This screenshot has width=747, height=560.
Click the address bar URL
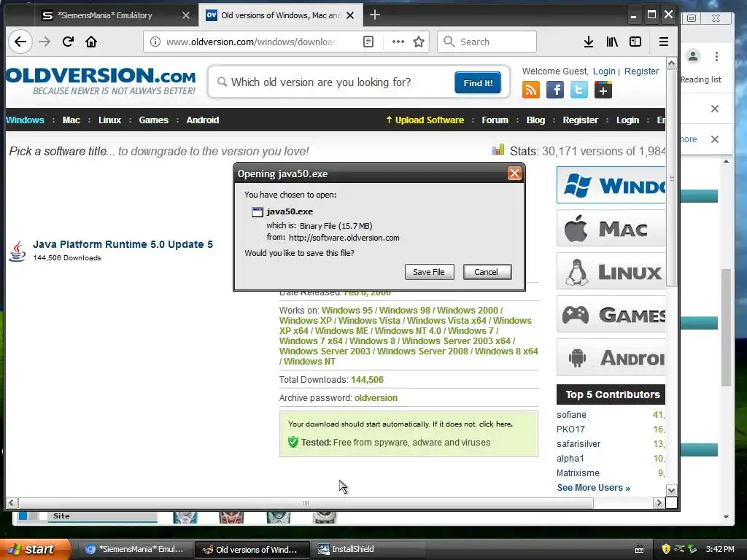click(x=251, y=42)
